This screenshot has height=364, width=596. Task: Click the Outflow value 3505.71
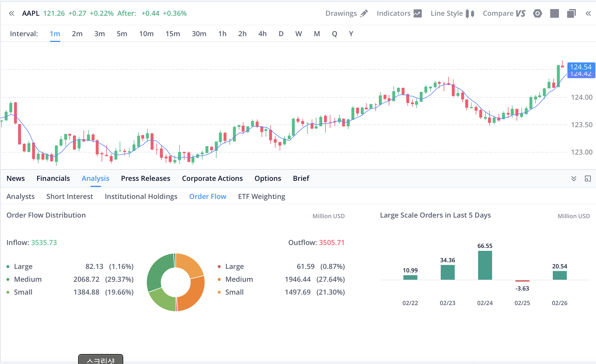(x=332, y=243)
